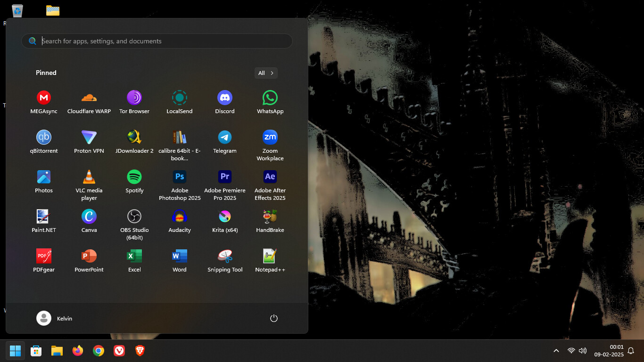Click the Power button in Start menu
This screenshot has height=362, width=644.
[x=274, y=319]
